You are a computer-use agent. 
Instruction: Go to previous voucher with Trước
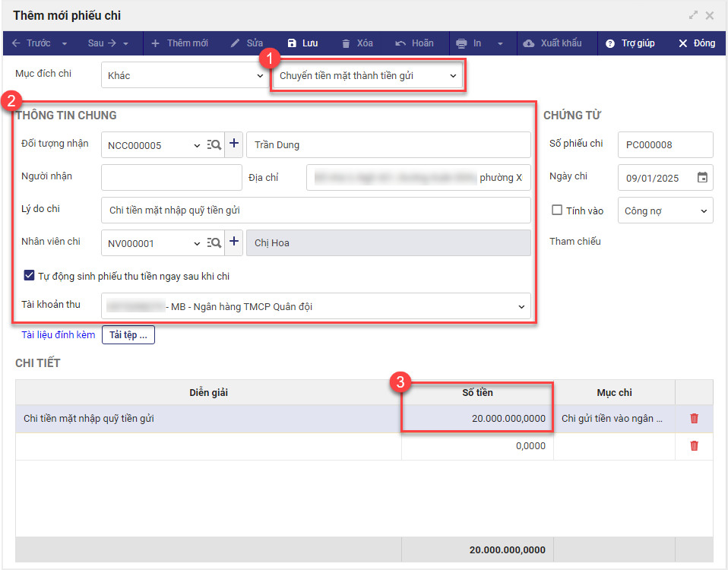(31, 43)
